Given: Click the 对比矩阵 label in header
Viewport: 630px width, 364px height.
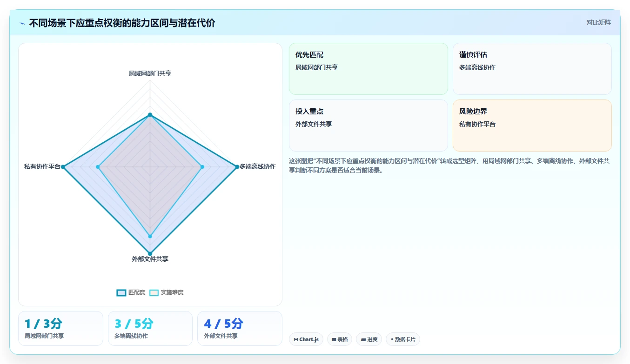Looking at the screenshot, I should tap(598, 22).
